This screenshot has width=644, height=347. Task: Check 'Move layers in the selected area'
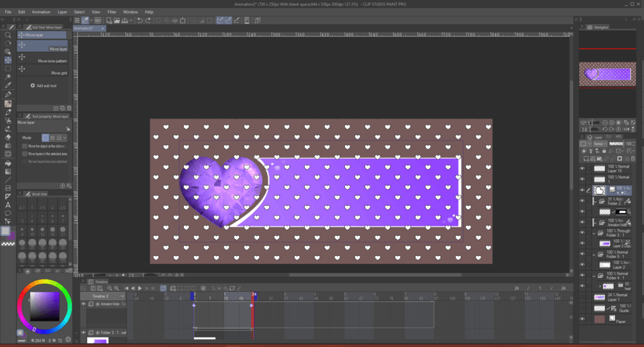click(24, 153)
